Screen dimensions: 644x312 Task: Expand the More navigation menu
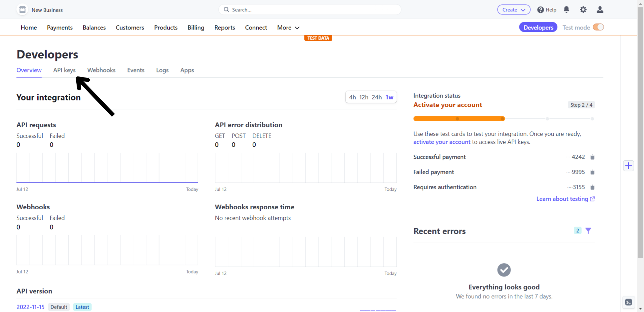click(288, 28)
